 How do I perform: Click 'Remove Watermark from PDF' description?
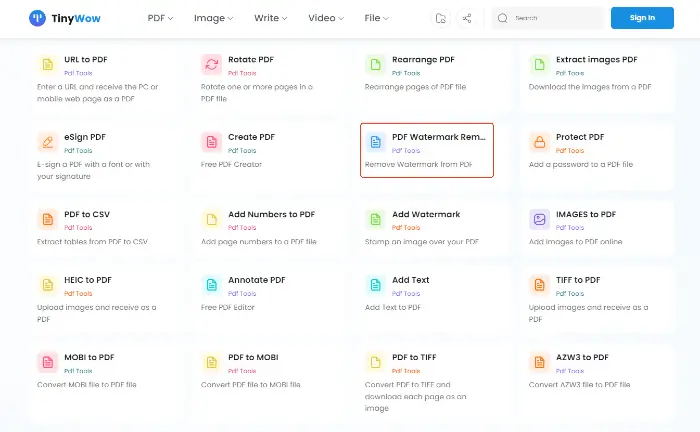pos(418,164)
